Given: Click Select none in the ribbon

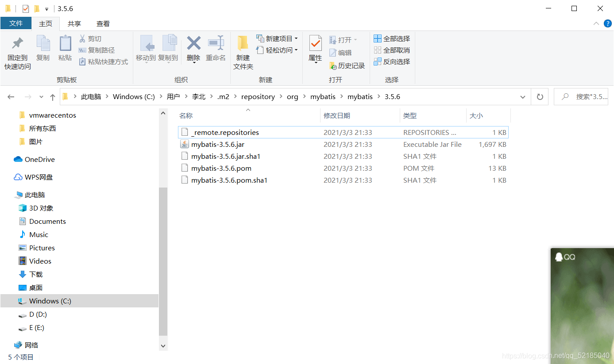Looking at the screenshot, I should [x=392, y=50].
